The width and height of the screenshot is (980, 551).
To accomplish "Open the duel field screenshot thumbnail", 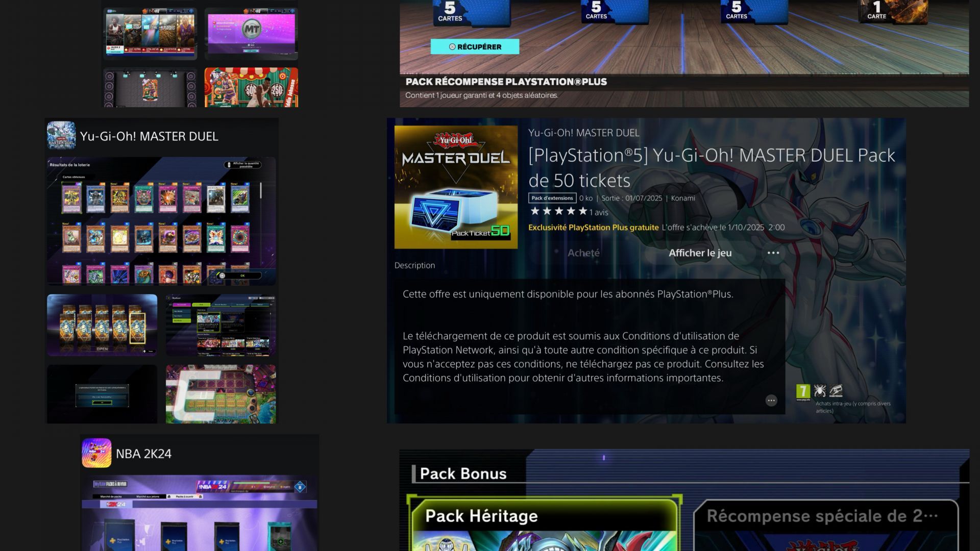I will pos(221,394).
